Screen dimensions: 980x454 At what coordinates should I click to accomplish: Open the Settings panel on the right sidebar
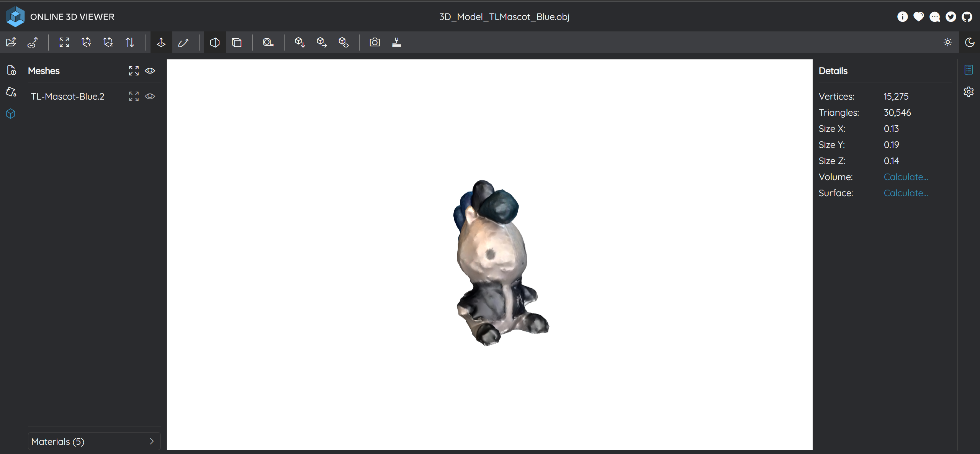coord(969,92)
